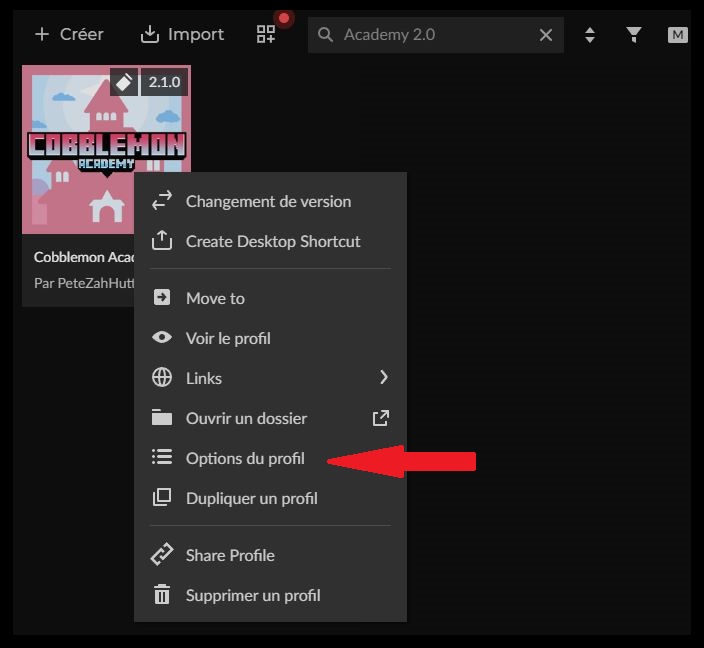Click the search magnifier icon

pyautogui.click(x=325, y=35)
